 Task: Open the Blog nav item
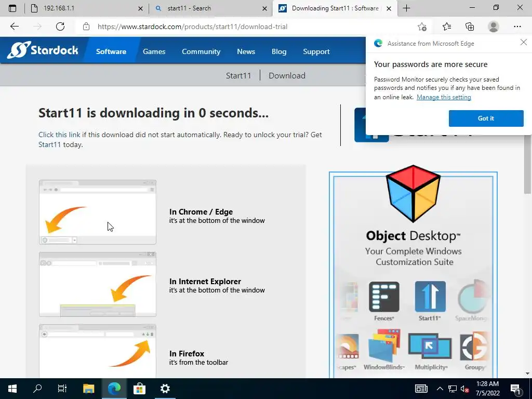[x=279, y=51]
